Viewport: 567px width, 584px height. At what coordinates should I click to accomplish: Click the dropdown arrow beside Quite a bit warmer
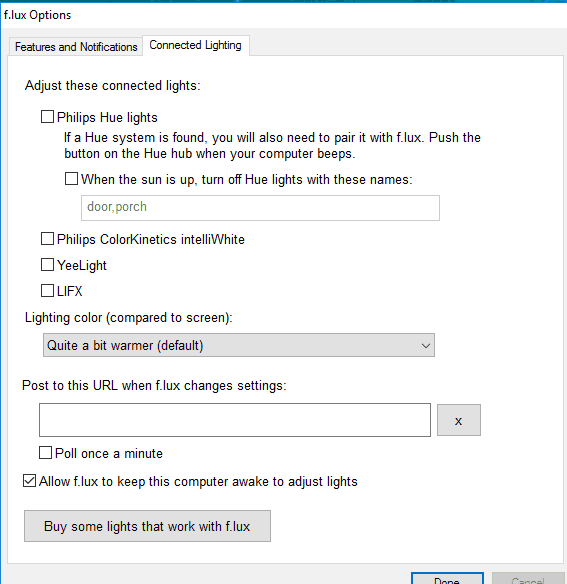(426, 346)
